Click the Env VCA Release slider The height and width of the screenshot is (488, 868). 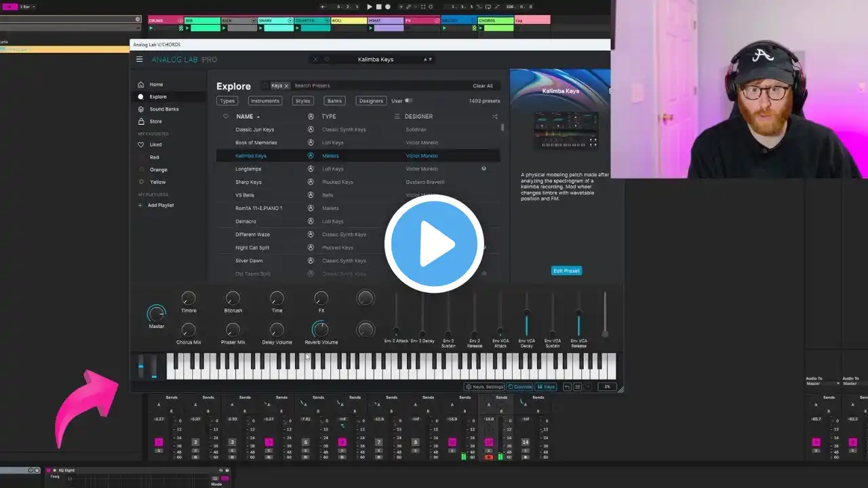point(578,314)
